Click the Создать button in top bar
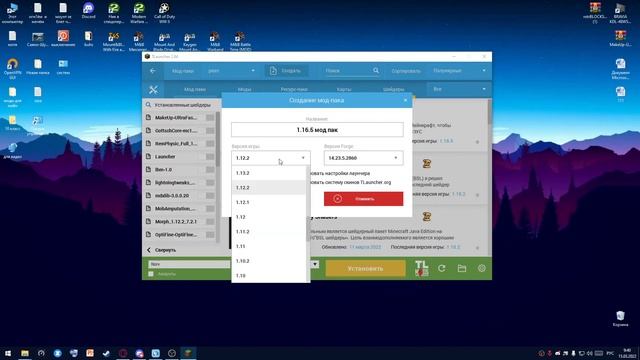The width and height of the screenshot is (640, 360). (286, 71)
